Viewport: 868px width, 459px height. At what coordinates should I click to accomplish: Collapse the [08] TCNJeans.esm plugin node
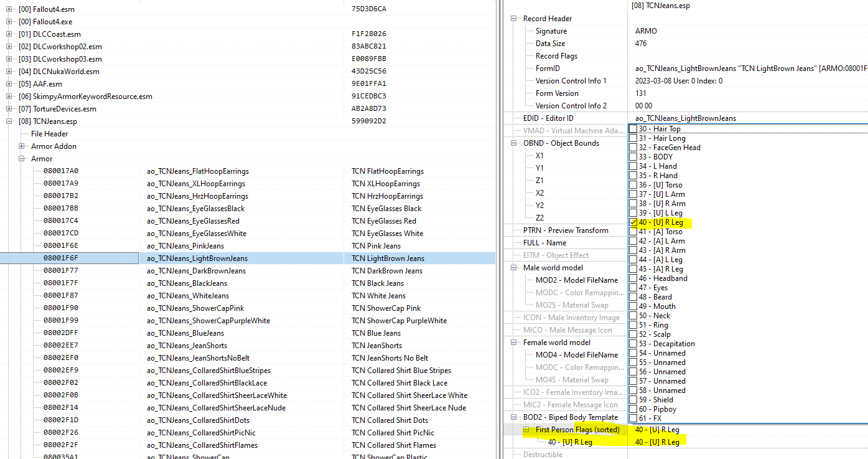pyautogui.click(x=9, y=121)
